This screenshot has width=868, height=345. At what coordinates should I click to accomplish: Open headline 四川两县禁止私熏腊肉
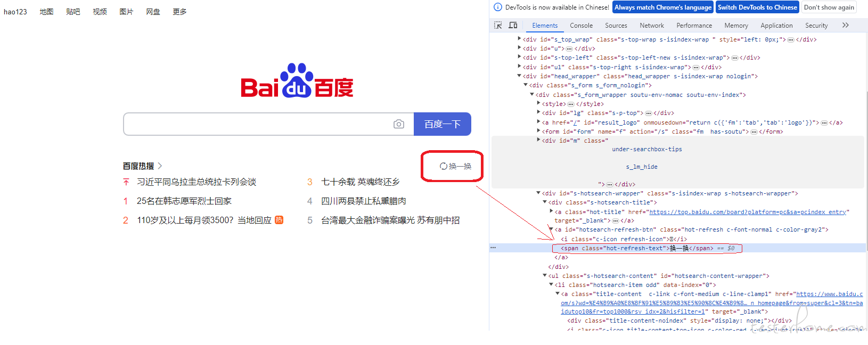pos(364,201)
